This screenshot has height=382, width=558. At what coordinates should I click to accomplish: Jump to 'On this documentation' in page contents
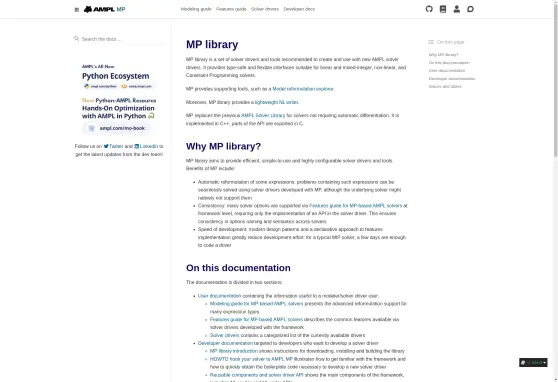pyautogui.click(x=449, y=63)
